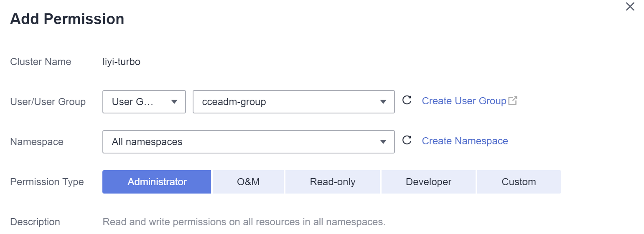Refresh the user group list
The image size is (644, 234).
click(x=407, y=100)
